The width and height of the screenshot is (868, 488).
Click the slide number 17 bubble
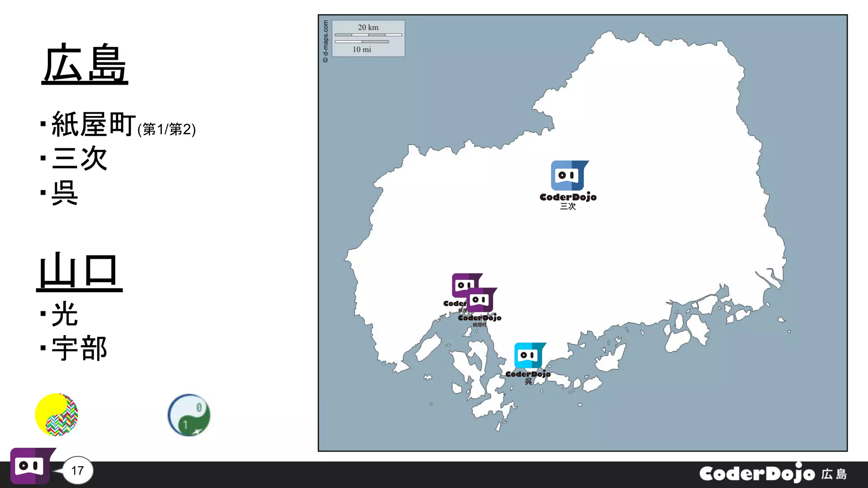coord(78,471)
